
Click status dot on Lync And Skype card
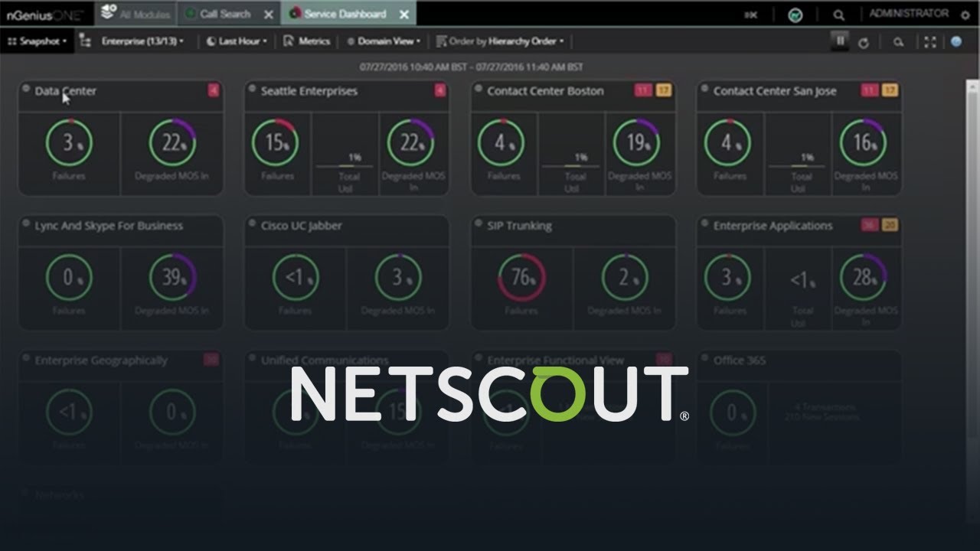tap(26, 223)
